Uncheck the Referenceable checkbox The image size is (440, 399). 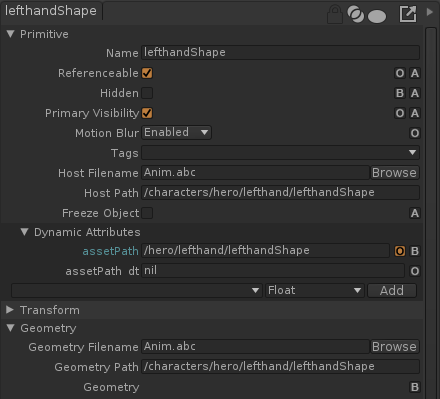pos(147,73)
